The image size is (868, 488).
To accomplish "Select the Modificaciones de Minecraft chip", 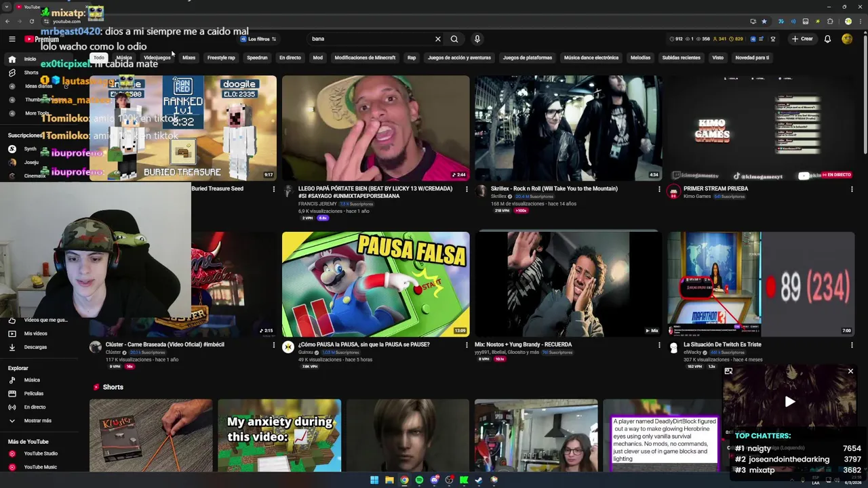I will tap(365, 58).
